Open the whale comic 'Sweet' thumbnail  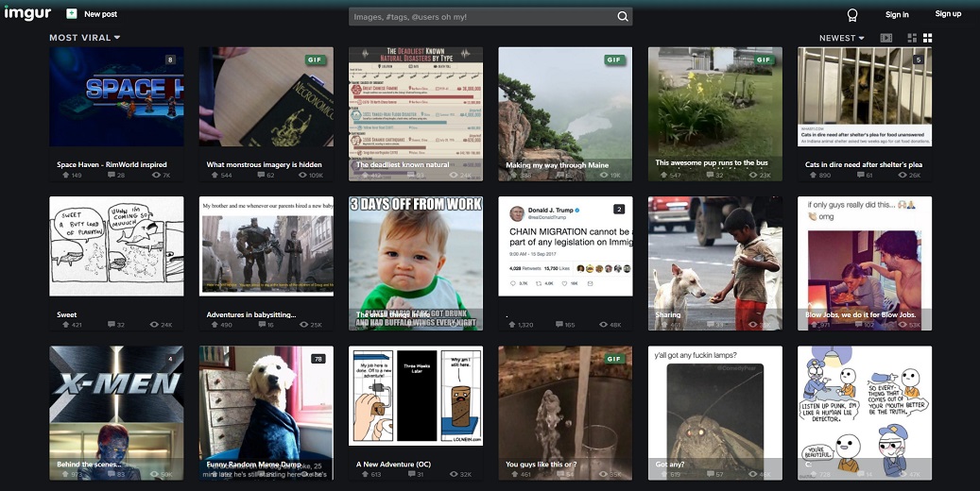(116, 246)
